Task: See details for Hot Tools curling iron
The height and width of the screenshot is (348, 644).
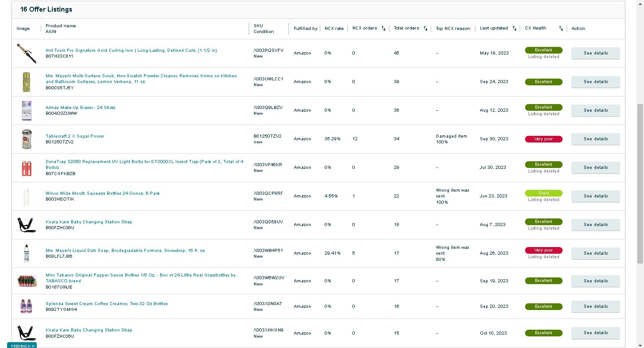Action: tap(595, 53)
